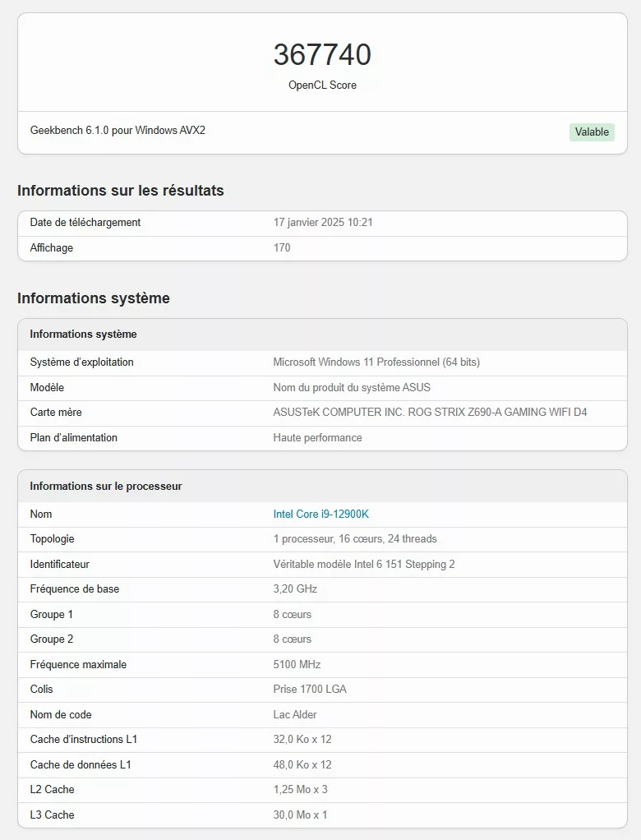
Task: Select Véritable modèle Intel 6 151 Stepping 2
Action: click(364, 564)
